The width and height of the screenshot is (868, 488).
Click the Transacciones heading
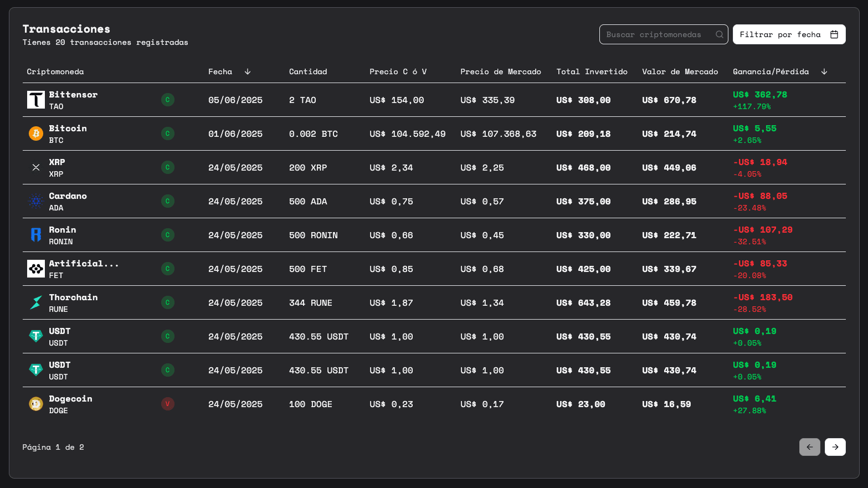coord(66,29)
